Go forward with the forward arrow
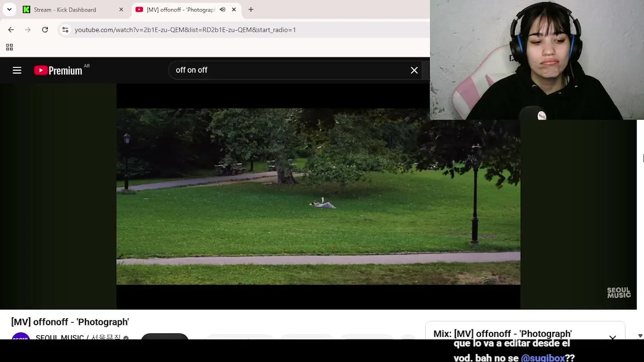 (x=28, y=30)
